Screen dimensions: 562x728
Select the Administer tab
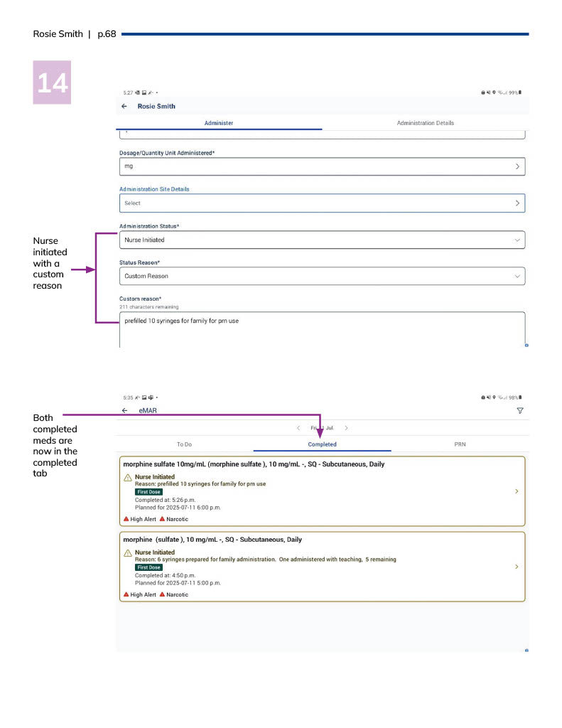[x=219, y=123]
